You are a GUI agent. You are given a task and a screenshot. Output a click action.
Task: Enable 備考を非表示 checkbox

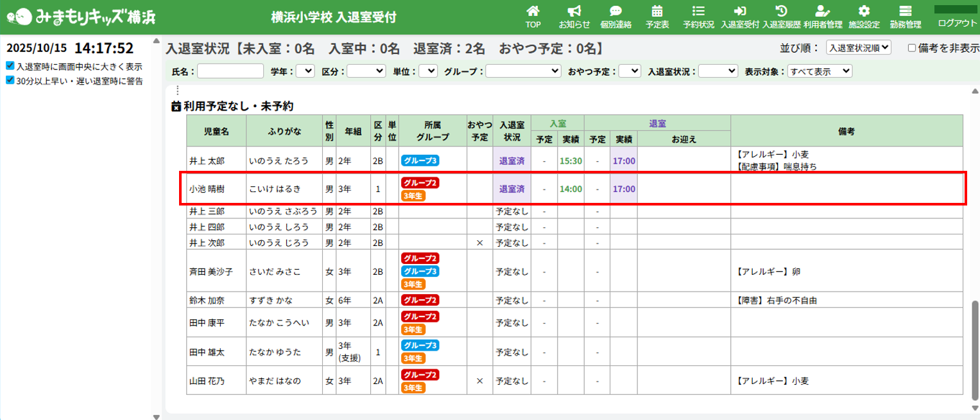(x=912, y=48)
